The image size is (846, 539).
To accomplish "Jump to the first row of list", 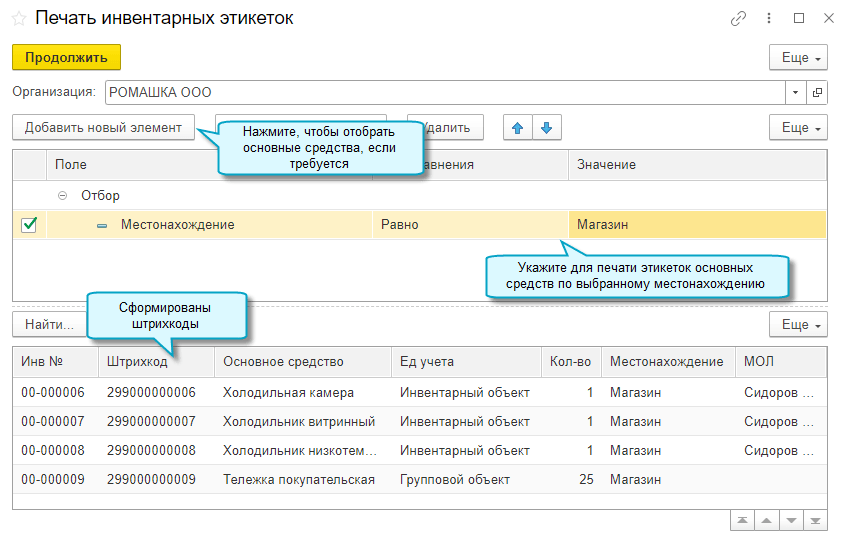I will (742, 521).
